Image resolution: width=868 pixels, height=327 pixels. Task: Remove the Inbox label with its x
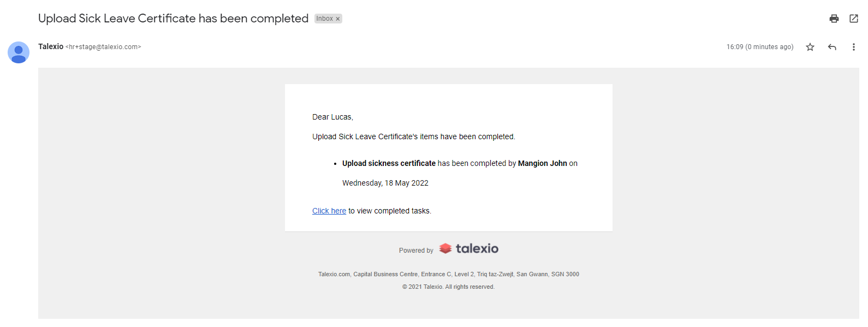click(x=338, y=19)
